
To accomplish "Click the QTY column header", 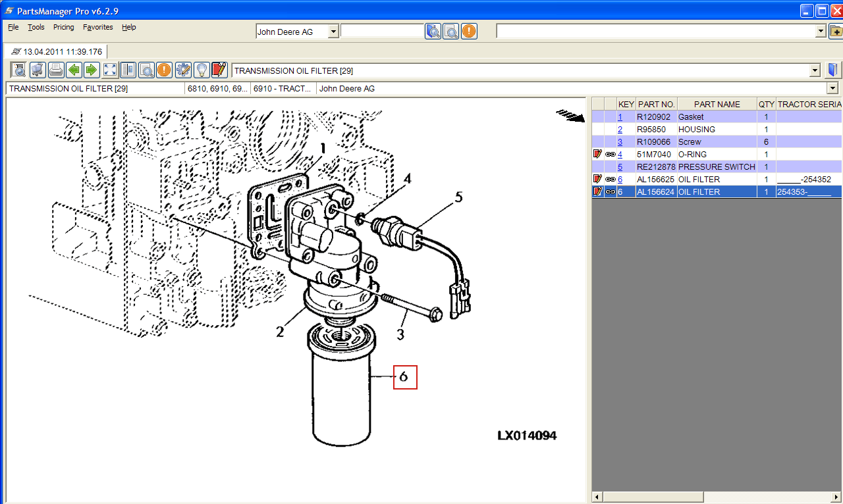I will tap(766, 104).
